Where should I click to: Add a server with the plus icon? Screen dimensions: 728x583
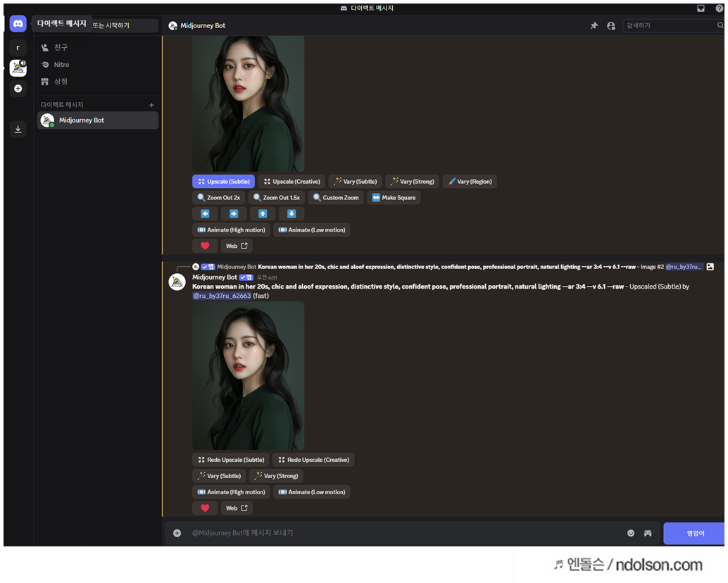18,89
